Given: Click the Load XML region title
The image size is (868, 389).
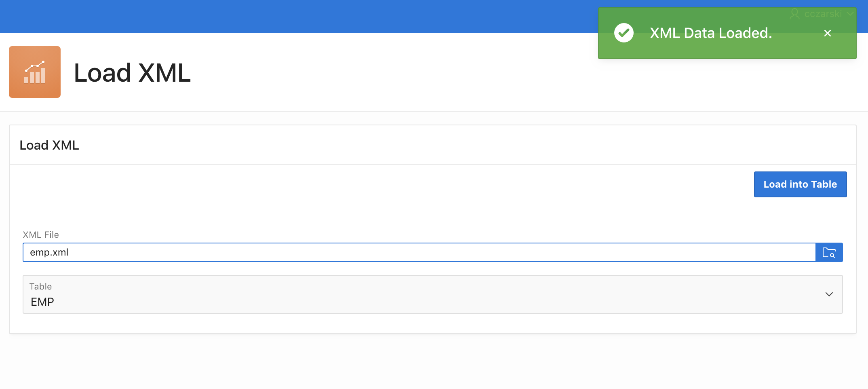Looking at the screenshot, I should pyautogui.click(x=49, y=145).
